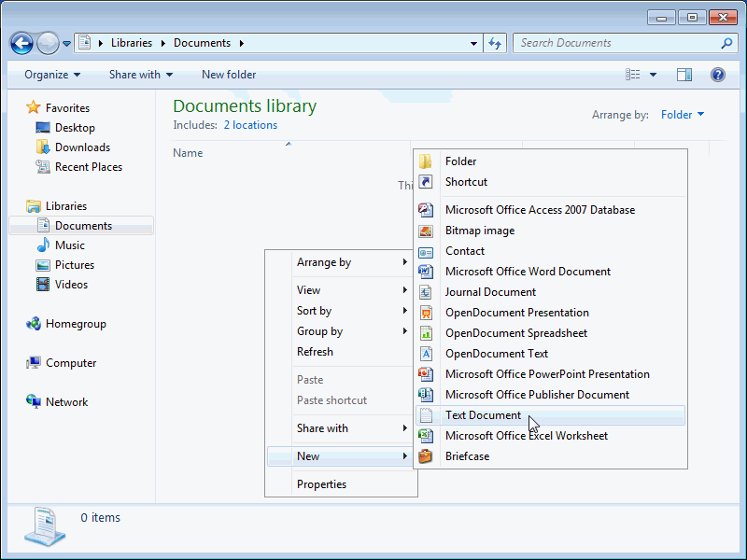Expand the Sort by submenu
The width and height of the screenshot is (747, 560).
click(x=340, y=311)
